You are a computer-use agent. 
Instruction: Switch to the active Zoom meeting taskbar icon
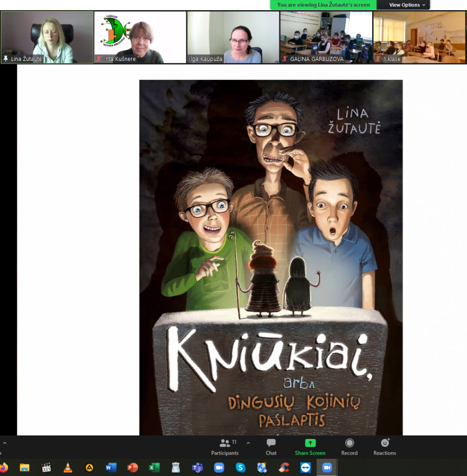tap(327, 468)
